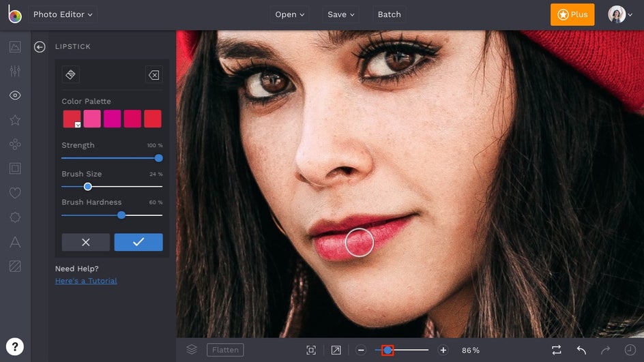Click the fit-to-screen icon
The width and height of the screenshot is (644, 362).
pos(311,350)
